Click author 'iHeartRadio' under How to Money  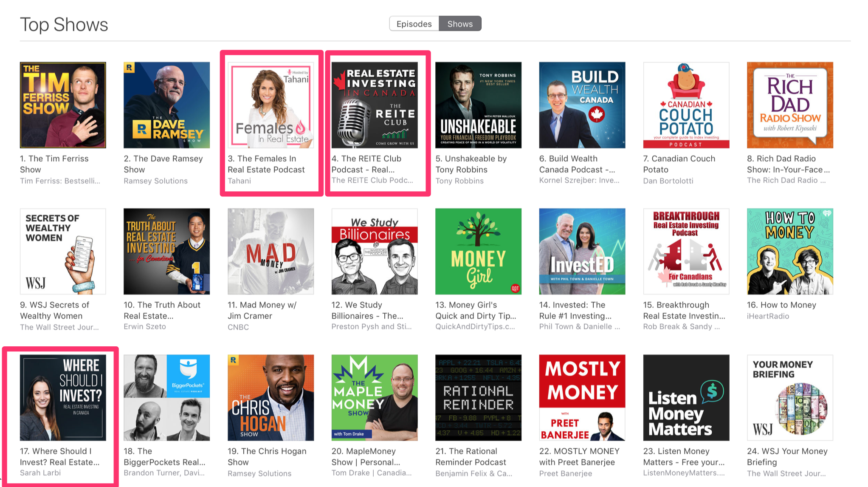coord(768,316)
